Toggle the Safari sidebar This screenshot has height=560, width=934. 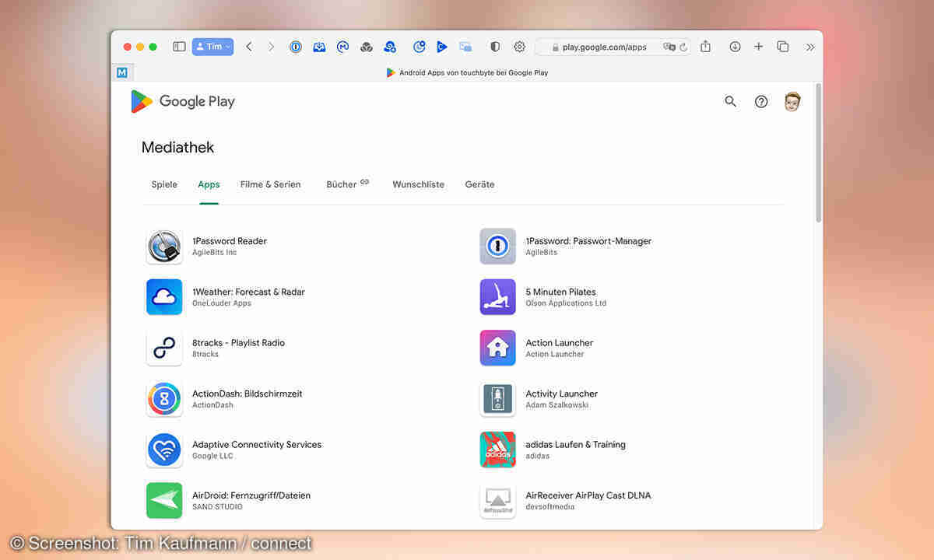coord(179,47)
